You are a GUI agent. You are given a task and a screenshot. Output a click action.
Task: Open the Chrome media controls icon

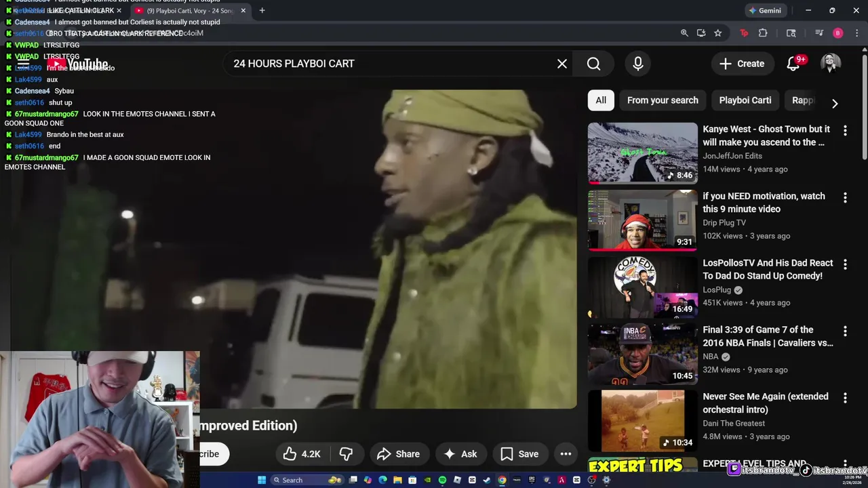pyautogui.click(x=819, y=33)
